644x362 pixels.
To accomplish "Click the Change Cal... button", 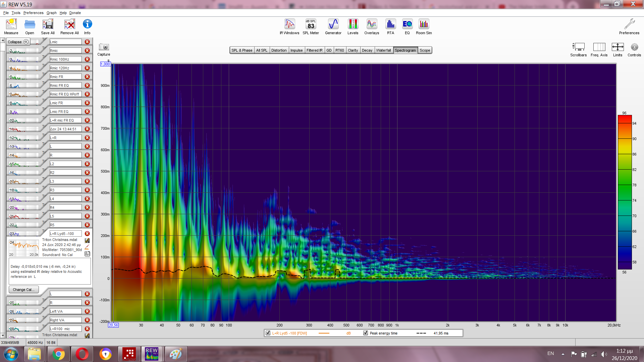I will [x=23, y=290].
